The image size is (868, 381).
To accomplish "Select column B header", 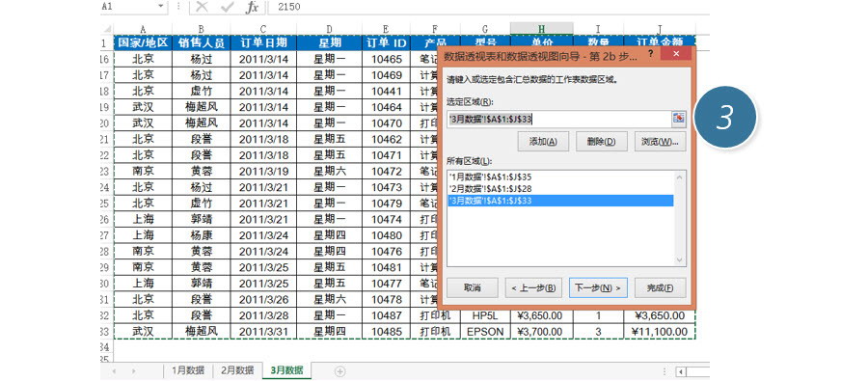I will 201,29.
